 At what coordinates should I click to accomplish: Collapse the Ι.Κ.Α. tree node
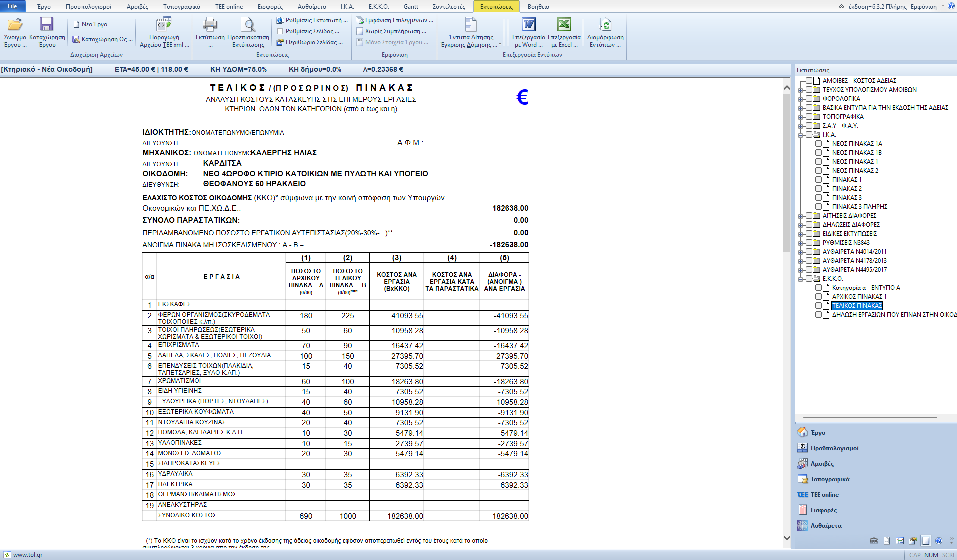click(800, 135)
